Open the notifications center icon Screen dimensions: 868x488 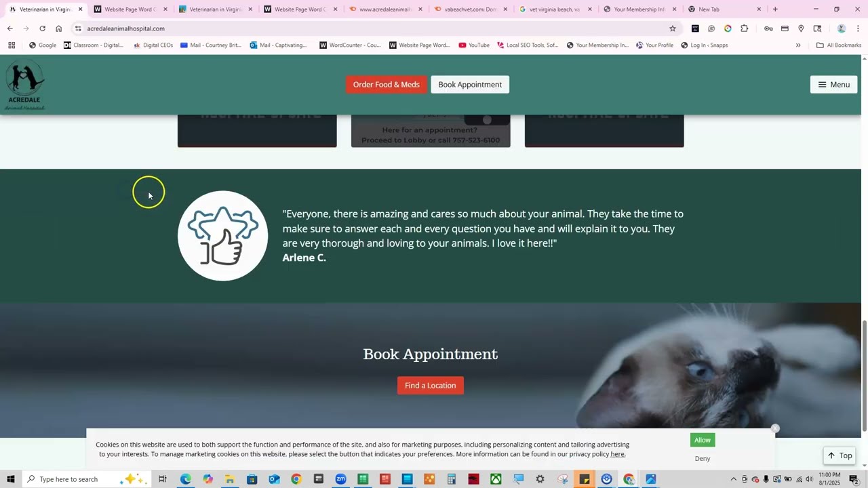click(x=854, y=479)
